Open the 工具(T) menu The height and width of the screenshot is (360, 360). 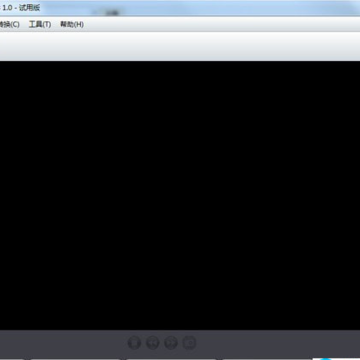(40, 24)
